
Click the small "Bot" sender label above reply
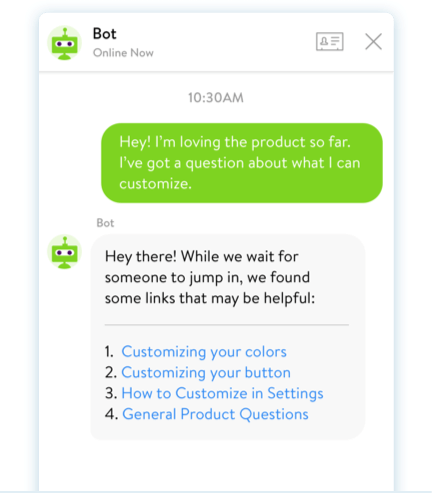click(105, 223)
